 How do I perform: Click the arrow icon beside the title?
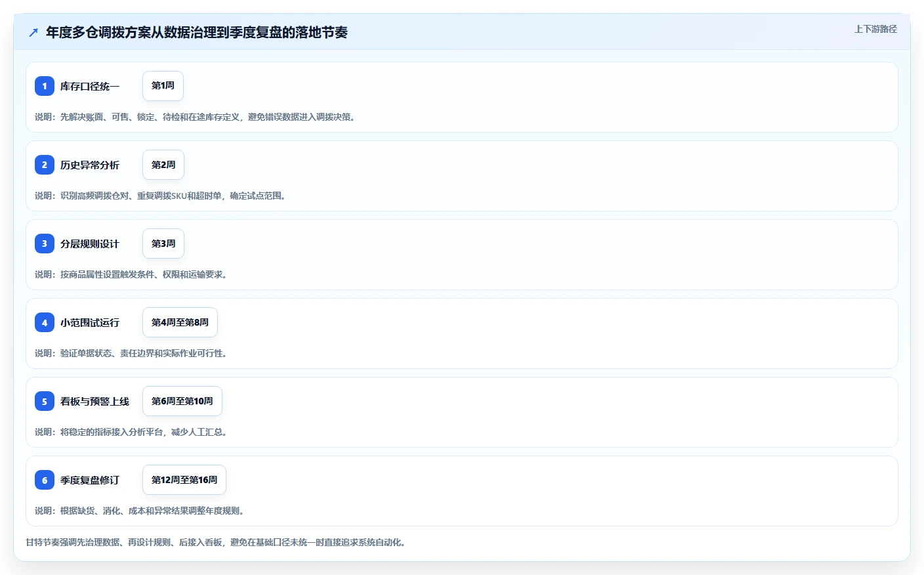coord(33,32)
